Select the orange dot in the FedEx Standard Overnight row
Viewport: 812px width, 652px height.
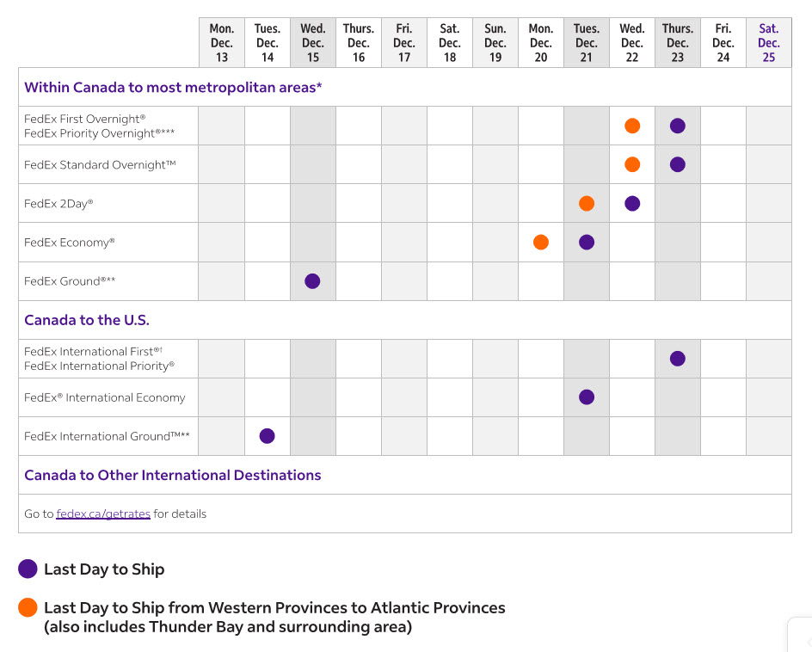[632, 164]
